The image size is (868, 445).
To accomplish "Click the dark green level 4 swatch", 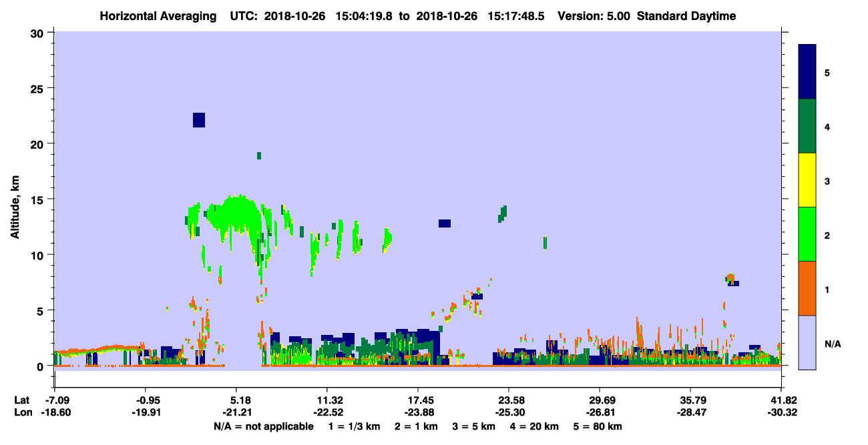I will pos(807,126).
